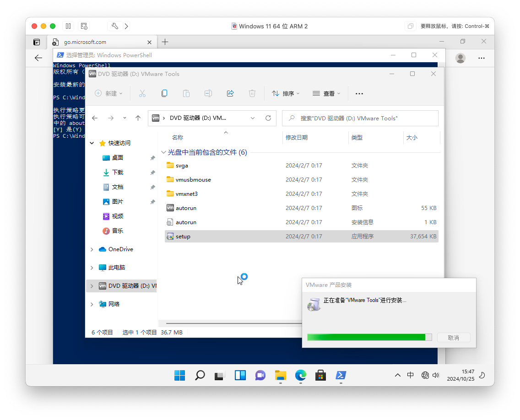Go back with Explorer's back arrow
This screenshot has width=520, height=420.
95,118
